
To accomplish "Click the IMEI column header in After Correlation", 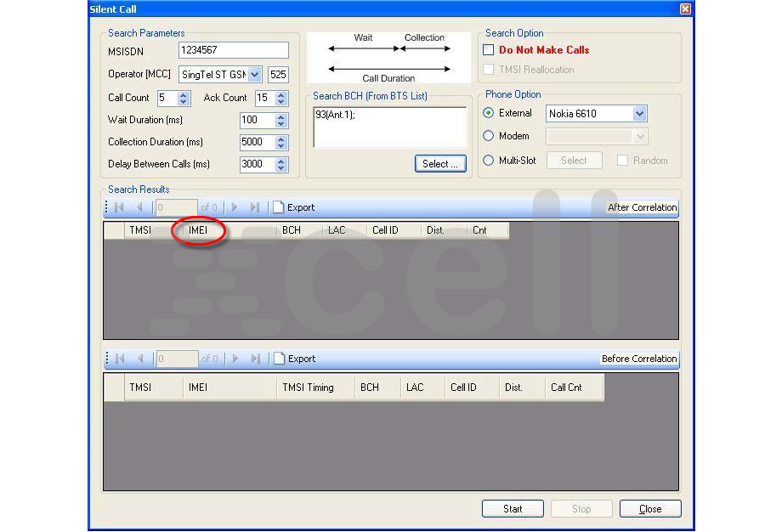I will click(x=197, y=230).
